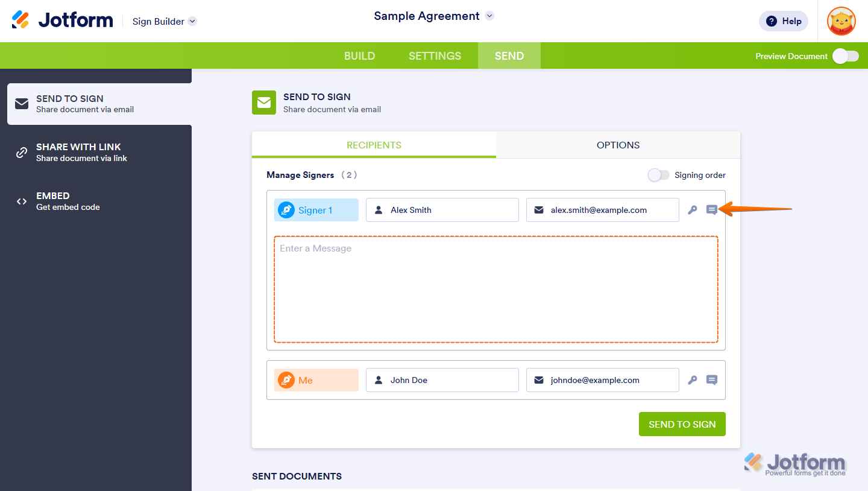This screenshot has height=491, width=868.
Task: Click the message bubble icon for John Doe's row
Action: (x=712, y=380)
